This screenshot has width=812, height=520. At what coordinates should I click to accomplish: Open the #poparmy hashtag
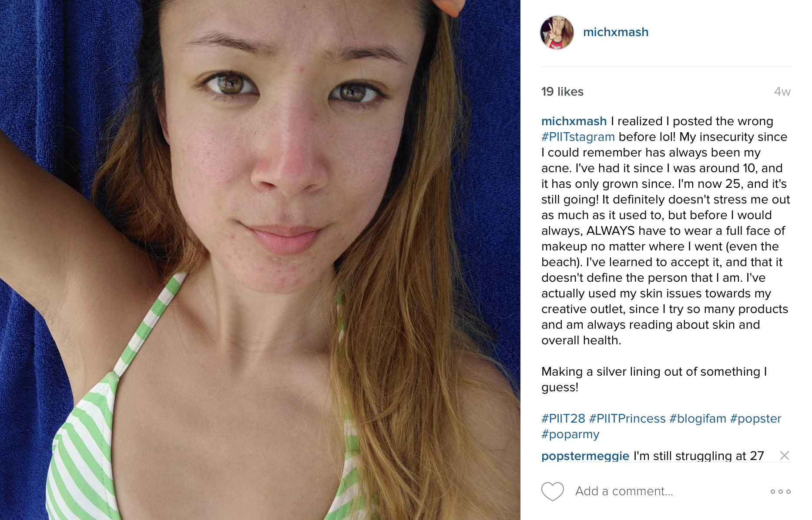[x=570, y=434]
